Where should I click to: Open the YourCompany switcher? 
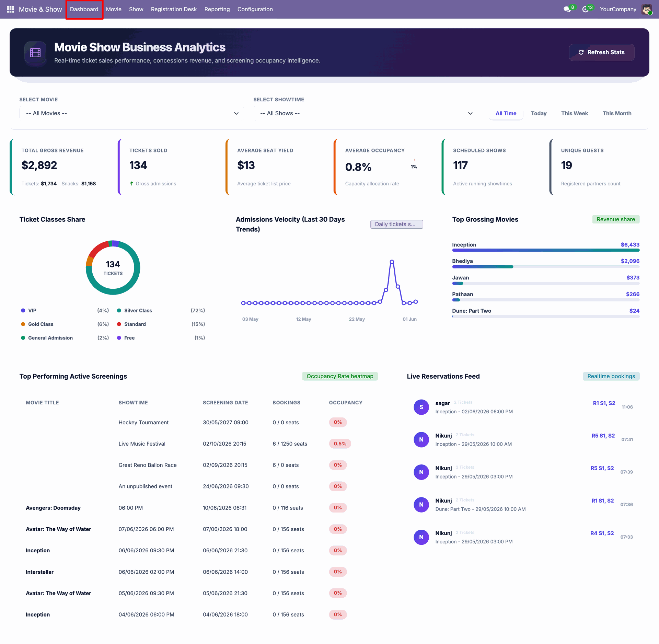[x=618, y=9]
